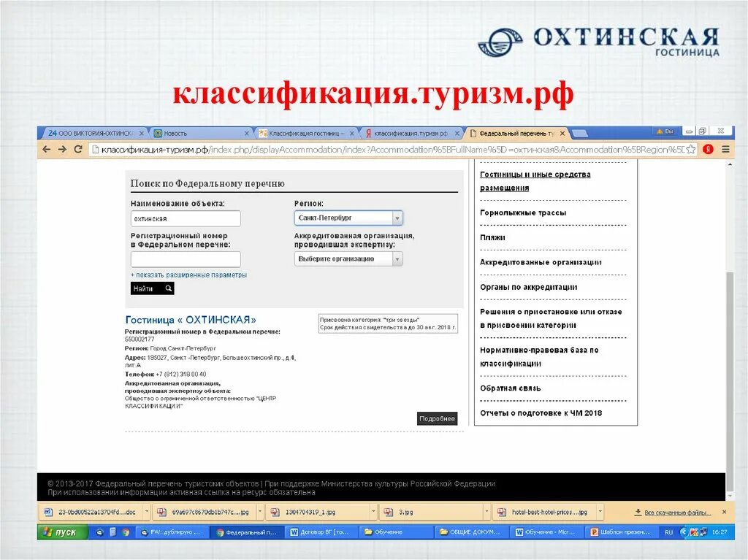Click the Найти search button
Screen dimensions: 748x560
click(152, 288)
